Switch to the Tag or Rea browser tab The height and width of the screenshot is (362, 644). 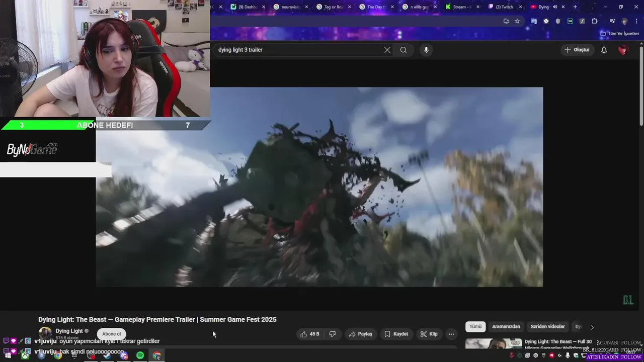[331, 7]
